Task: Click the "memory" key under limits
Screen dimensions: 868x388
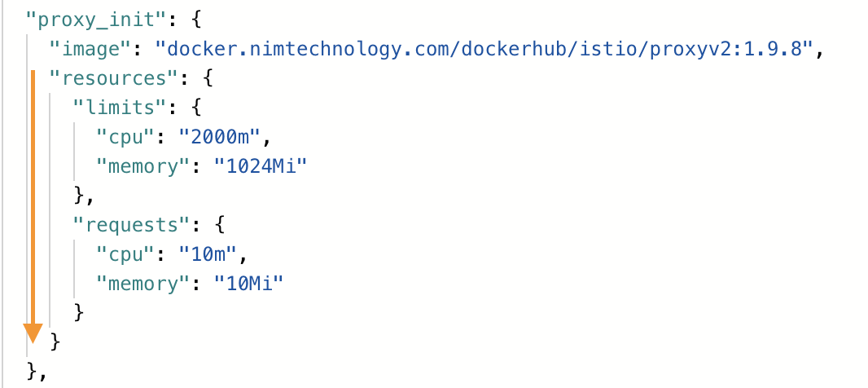Action: [x=143, y=166]
